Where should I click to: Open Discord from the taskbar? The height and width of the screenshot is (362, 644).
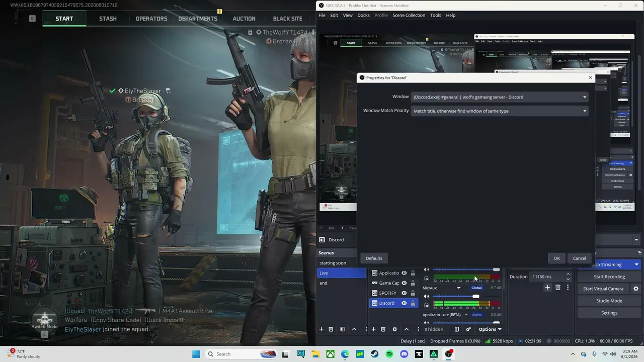[x=404, y=354]
